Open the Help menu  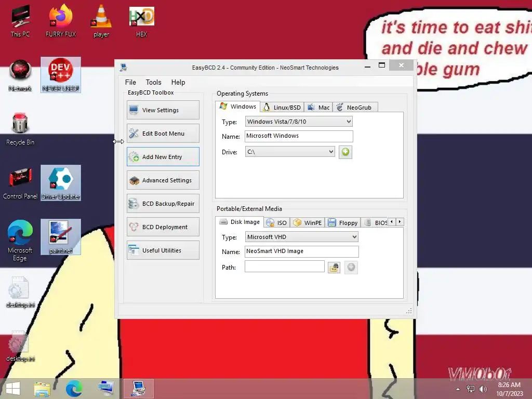[x=178, y=82]
